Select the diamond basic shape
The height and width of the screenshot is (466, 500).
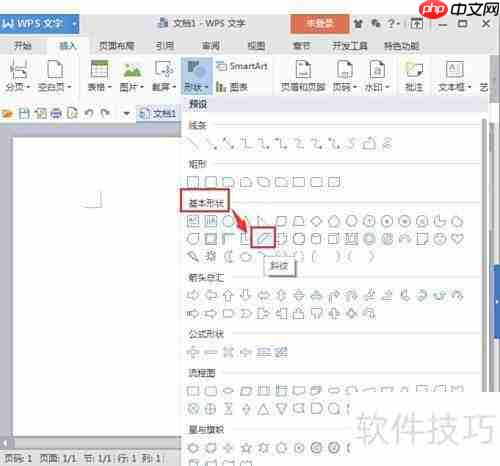coord(316,221)
